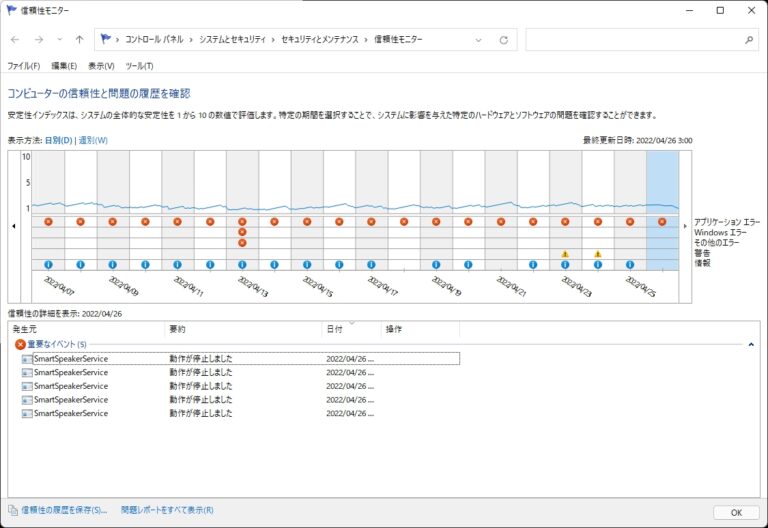
Task: Click 信頼性の履歴を保存 link
Action: [64, 510]
